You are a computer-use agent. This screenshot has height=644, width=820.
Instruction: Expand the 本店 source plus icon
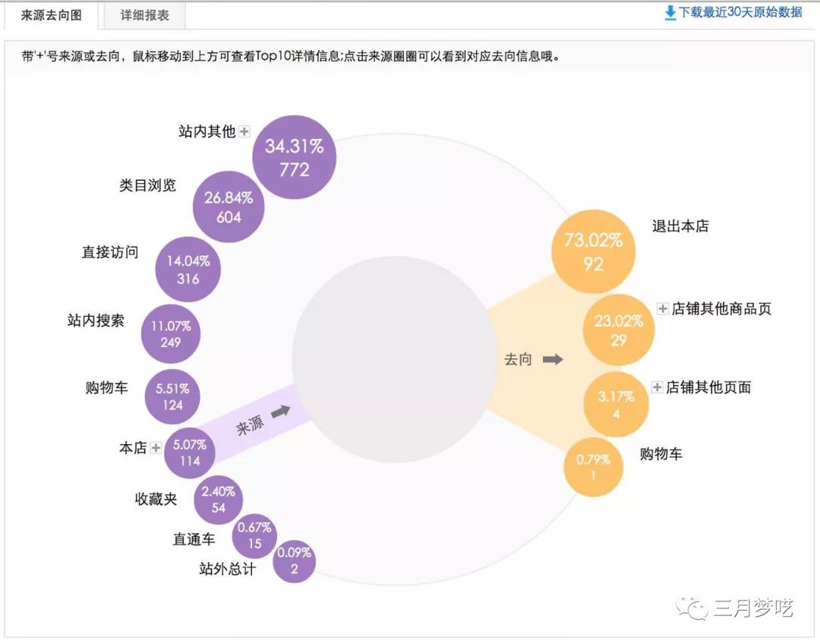[x=156, y=448]
